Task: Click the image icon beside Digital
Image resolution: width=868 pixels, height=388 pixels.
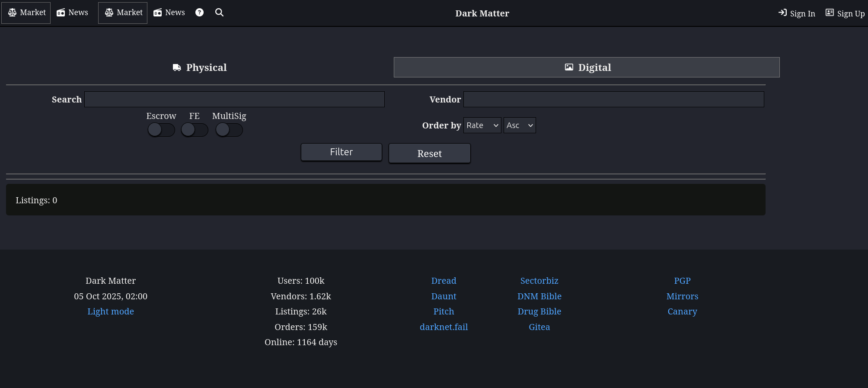Action: (x=569, y=67)
